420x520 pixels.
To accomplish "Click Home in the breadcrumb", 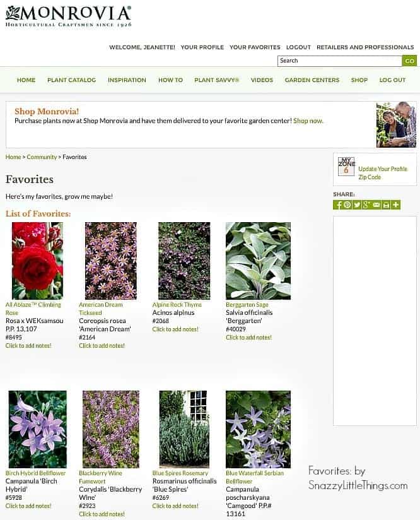I will [x=13, y=157].
